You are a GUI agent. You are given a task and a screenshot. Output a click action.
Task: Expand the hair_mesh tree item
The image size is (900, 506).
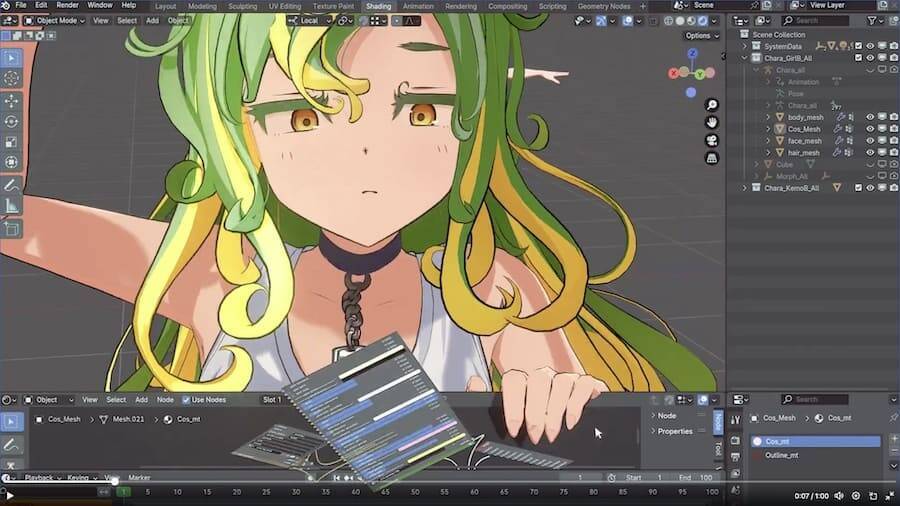click(x=768, y=153)
